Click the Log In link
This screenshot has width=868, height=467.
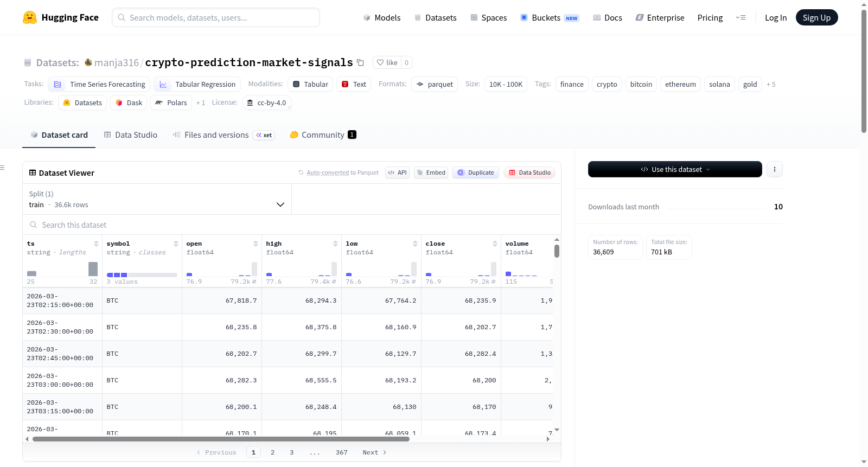[x=776, y=17]
